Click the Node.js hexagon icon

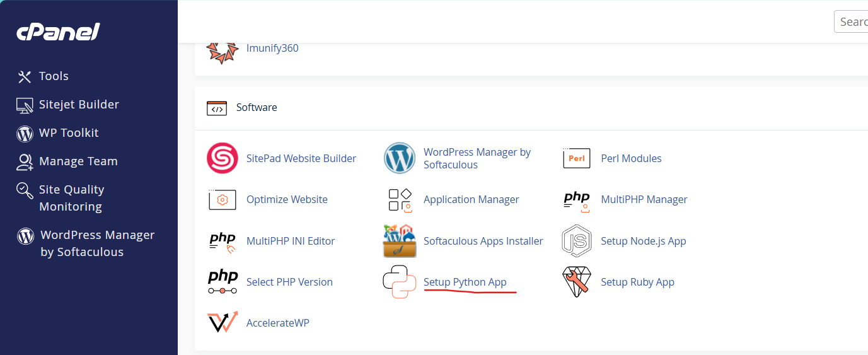[x=576, y=241]
